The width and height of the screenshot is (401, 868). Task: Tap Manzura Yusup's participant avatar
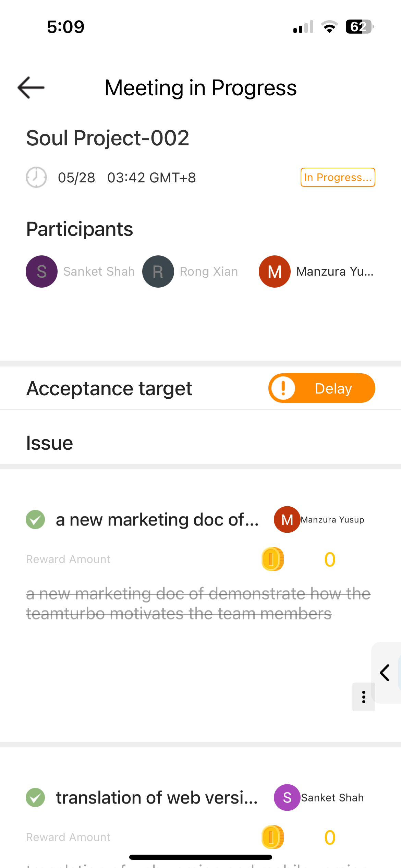275,272
